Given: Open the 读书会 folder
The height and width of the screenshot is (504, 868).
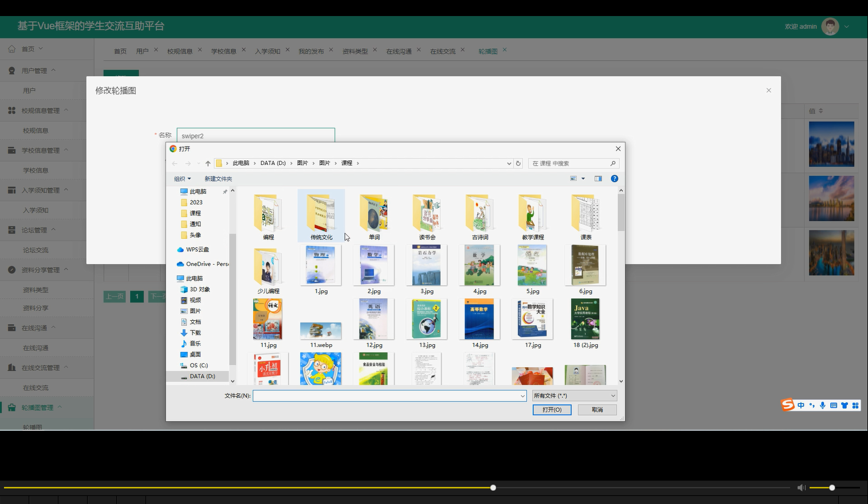Looking at the screenshot, I should click(x=427, y=216).
